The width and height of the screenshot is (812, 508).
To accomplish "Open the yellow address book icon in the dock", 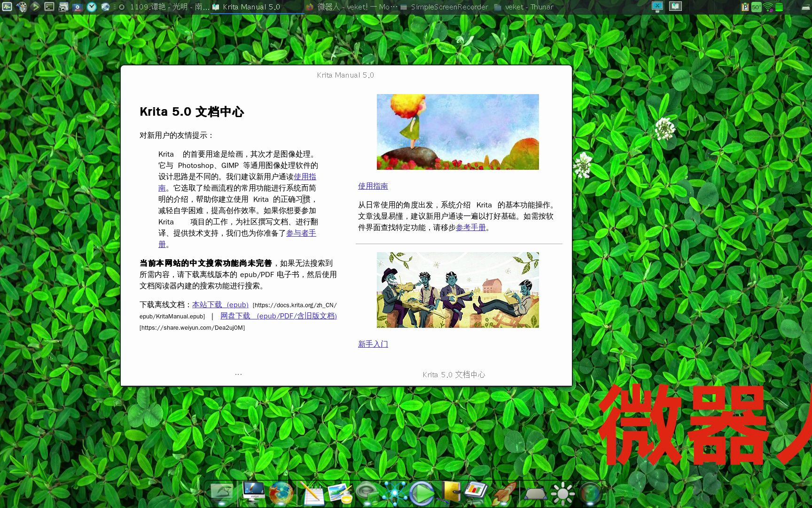I will (450, 492).
